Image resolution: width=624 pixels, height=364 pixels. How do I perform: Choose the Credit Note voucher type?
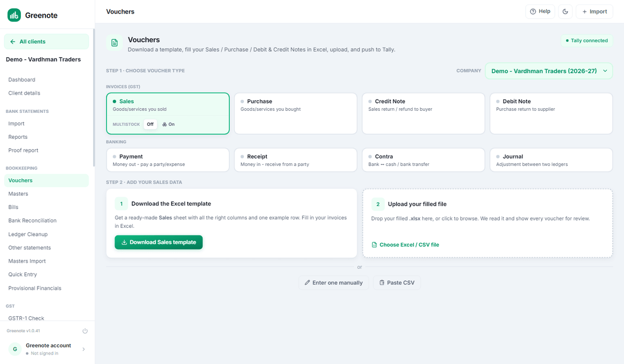pyautogui.click(x=423, y=113)
